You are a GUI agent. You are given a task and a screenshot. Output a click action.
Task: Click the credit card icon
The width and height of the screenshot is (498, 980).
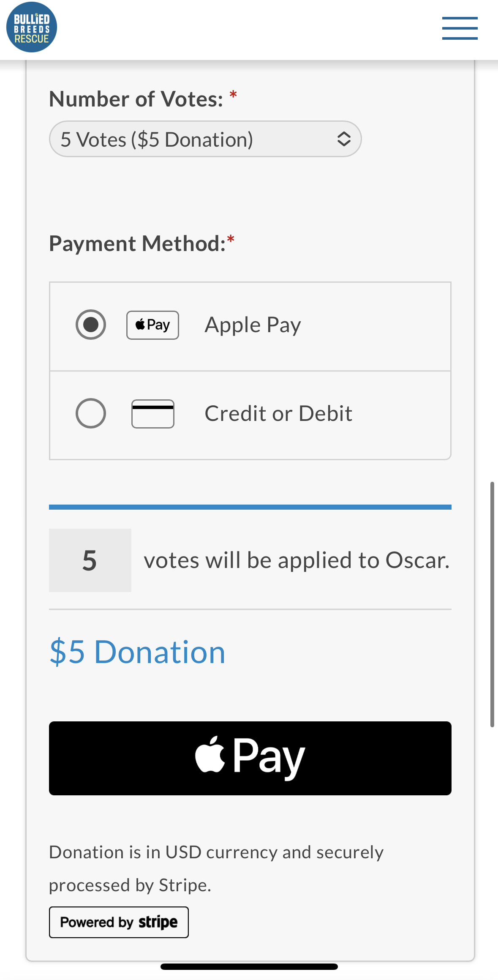(x=152, y=414)
